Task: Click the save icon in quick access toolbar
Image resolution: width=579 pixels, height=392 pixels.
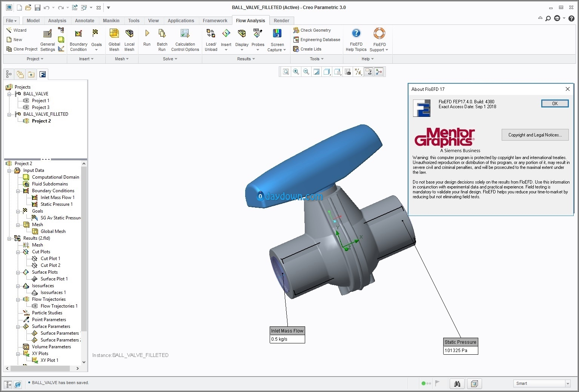Action: coord(37,8)
